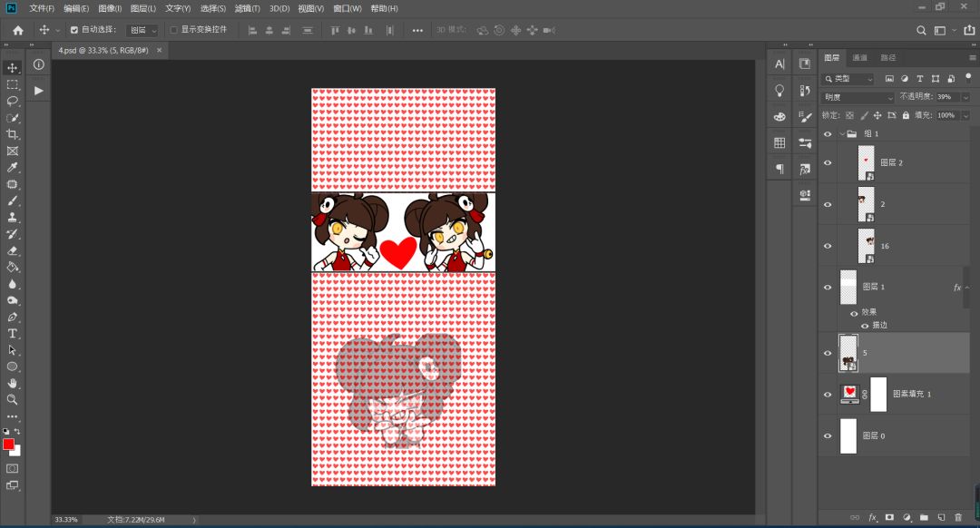This screenshot has width=980, height=528.
Task: Select the Brush tool
Action: (12, 200)
